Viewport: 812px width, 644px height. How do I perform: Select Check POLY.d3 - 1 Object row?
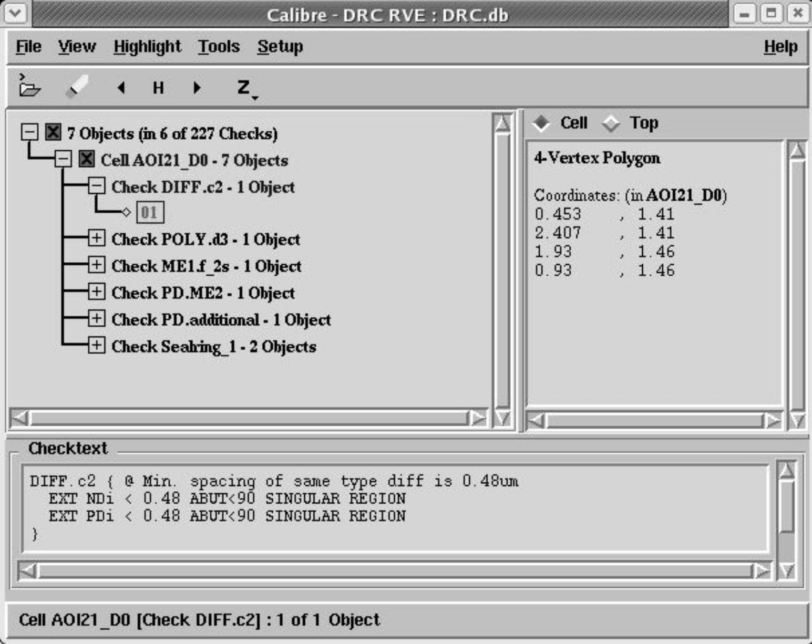(x=205, y=240)
